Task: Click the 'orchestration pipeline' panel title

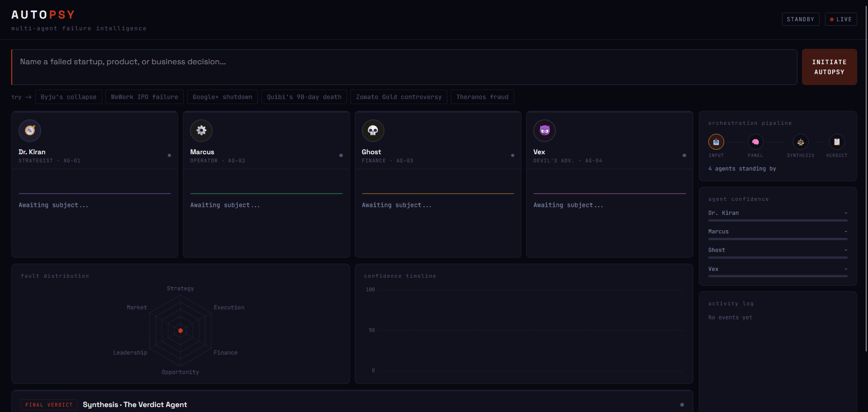Action: 750,123
